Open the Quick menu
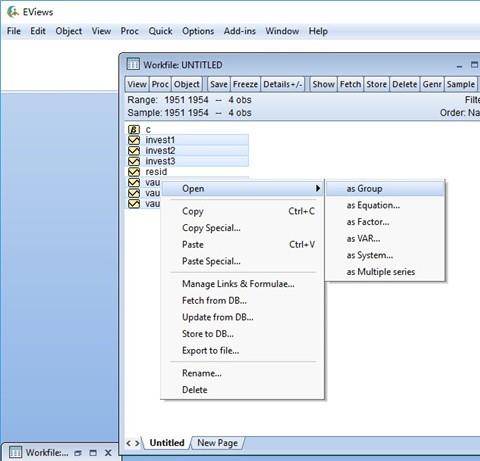Image resolution: width=480 pixels, height=461 pixels. click(160, 31)
